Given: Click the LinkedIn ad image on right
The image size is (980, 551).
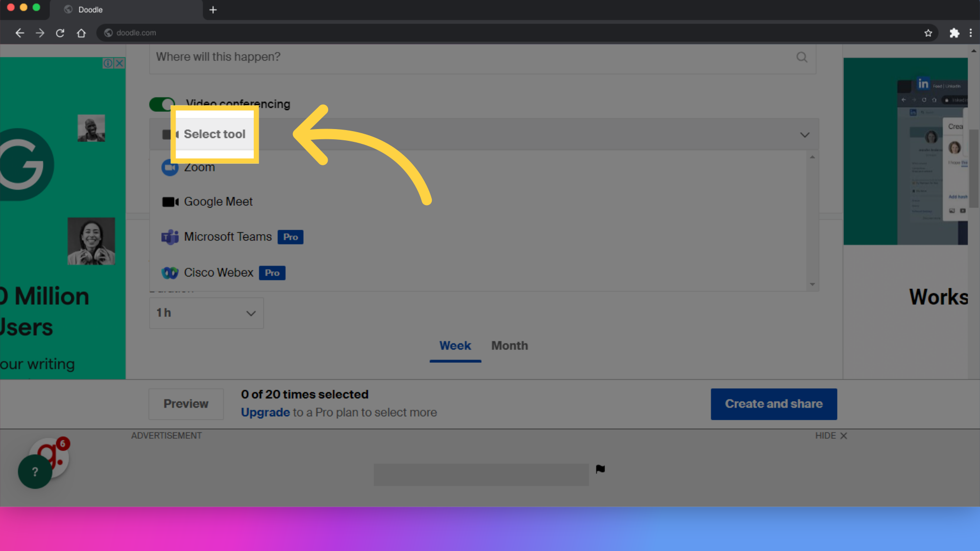Looking at the screenshot, I should [905, 152].
